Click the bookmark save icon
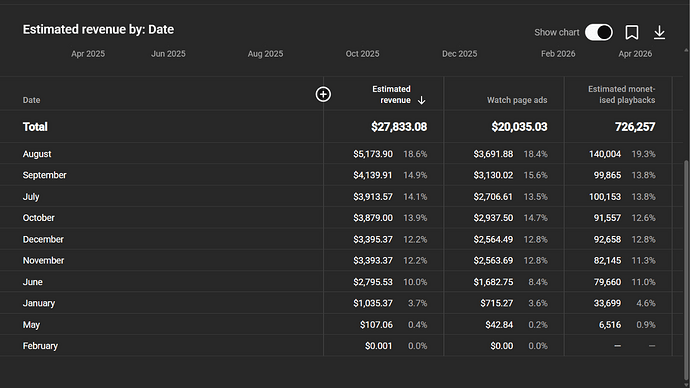Screen dimensions: 690x388 632,32
